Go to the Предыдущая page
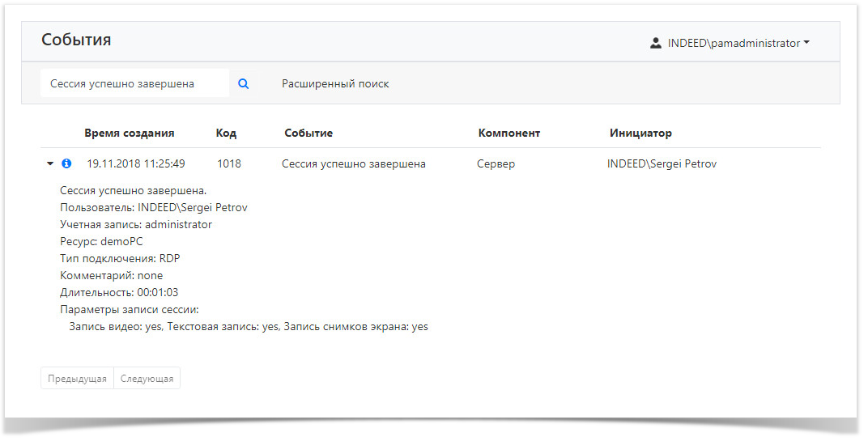The height and width of the screenshot is (441, 868). pos(77,379)
